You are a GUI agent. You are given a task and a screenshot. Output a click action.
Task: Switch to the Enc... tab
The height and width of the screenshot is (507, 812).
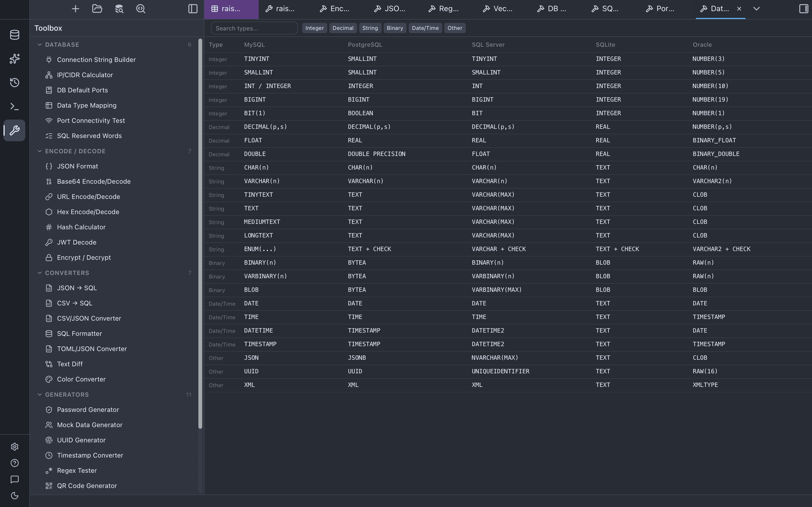340,9
